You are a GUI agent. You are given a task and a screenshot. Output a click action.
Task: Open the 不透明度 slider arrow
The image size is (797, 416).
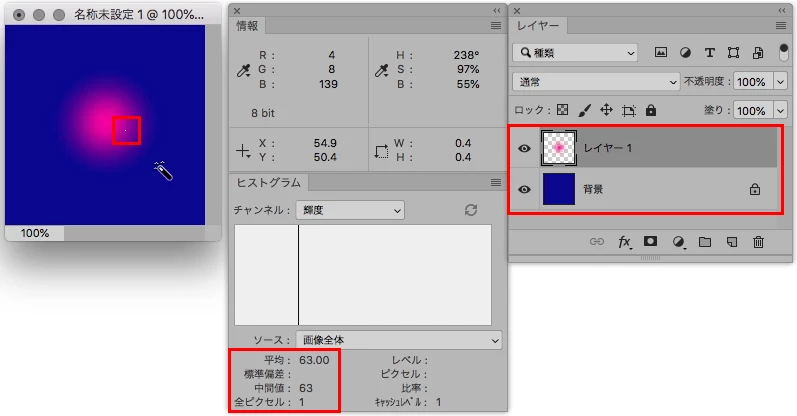pos(780,82)
